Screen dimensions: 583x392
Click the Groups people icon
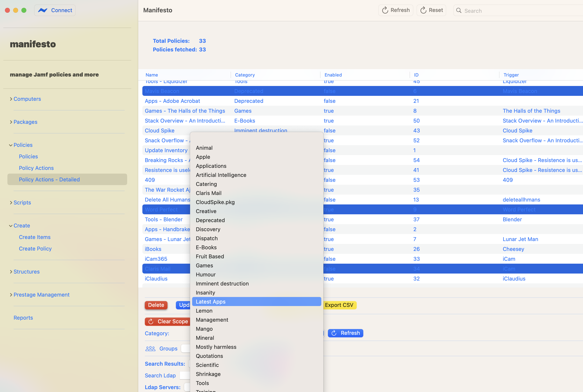tap(150, 348)
